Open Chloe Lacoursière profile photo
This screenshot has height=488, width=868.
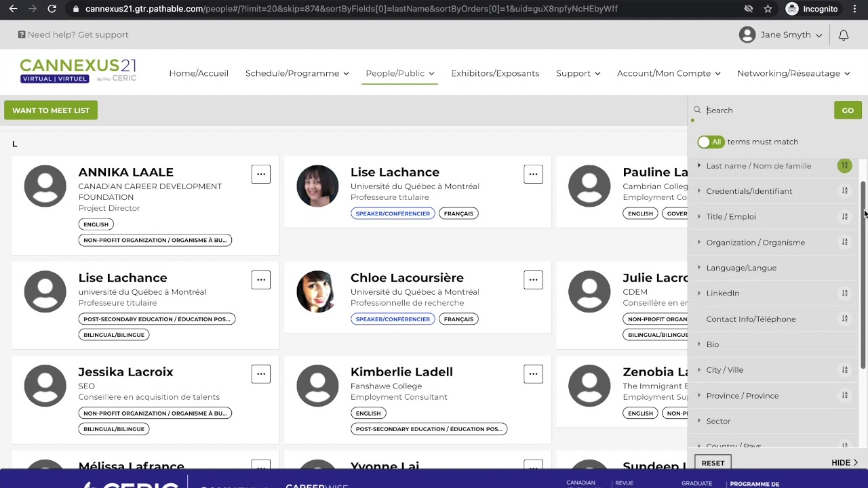tap(317, 291)
